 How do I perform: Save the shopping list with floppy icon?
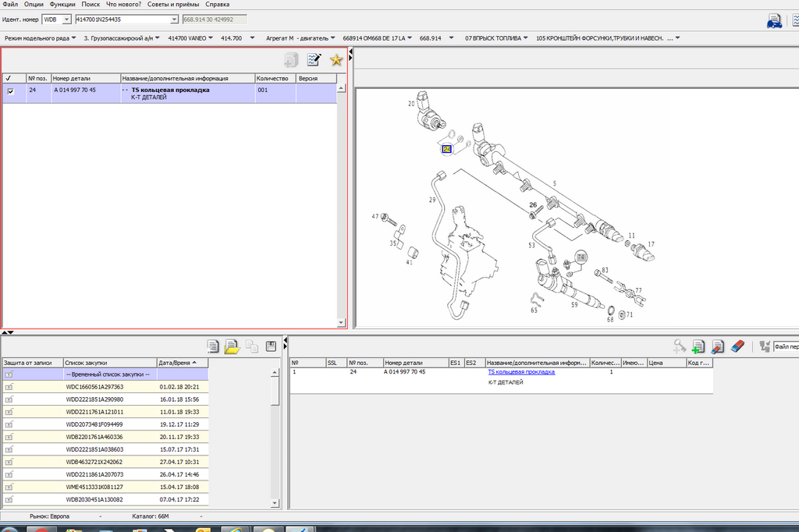pyautogui.click(x=272, y=347)
